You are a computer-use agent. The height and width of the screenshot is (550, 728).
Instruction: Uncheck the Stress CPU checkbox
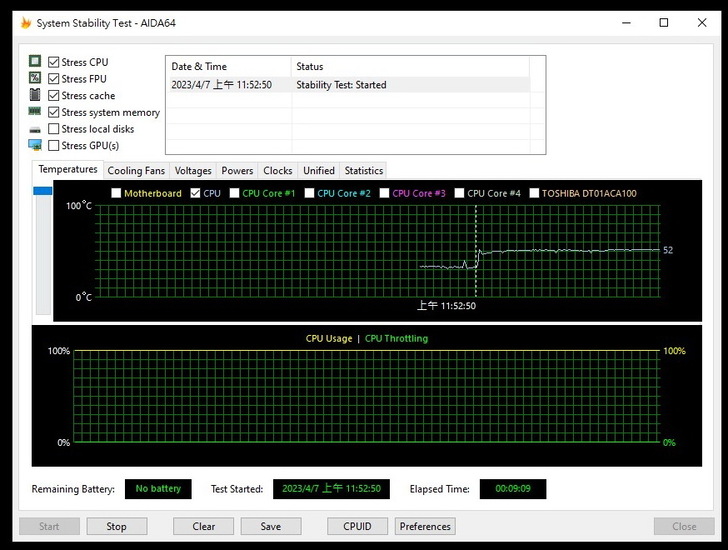coord(54,62)
